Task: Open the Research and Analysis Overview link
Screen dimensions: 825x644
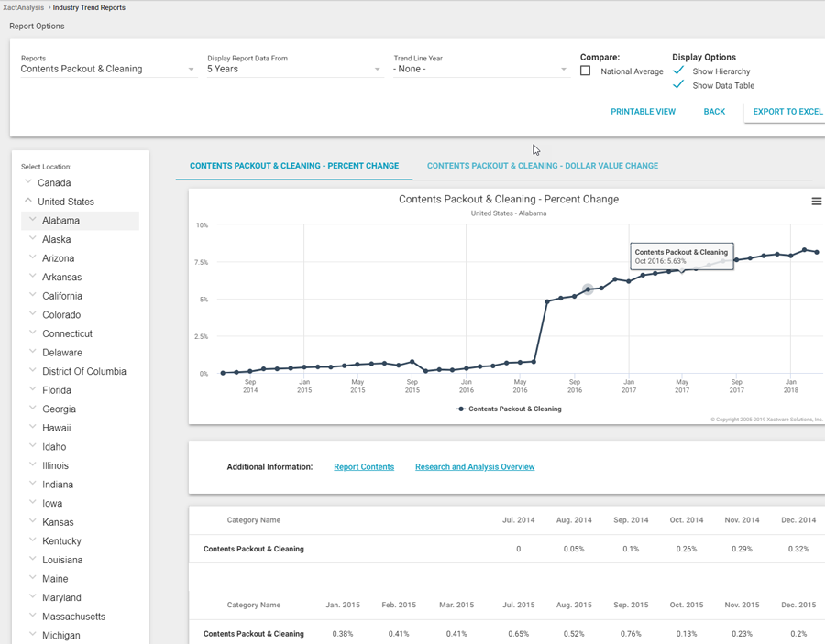Action: coord(474,467)
